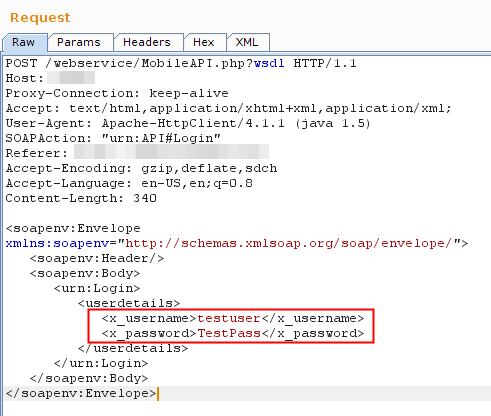Click the closing </soapenv:Body> tag
Image resolution: width=491 pixels, height=416 pixels.
tap(89, 378)
